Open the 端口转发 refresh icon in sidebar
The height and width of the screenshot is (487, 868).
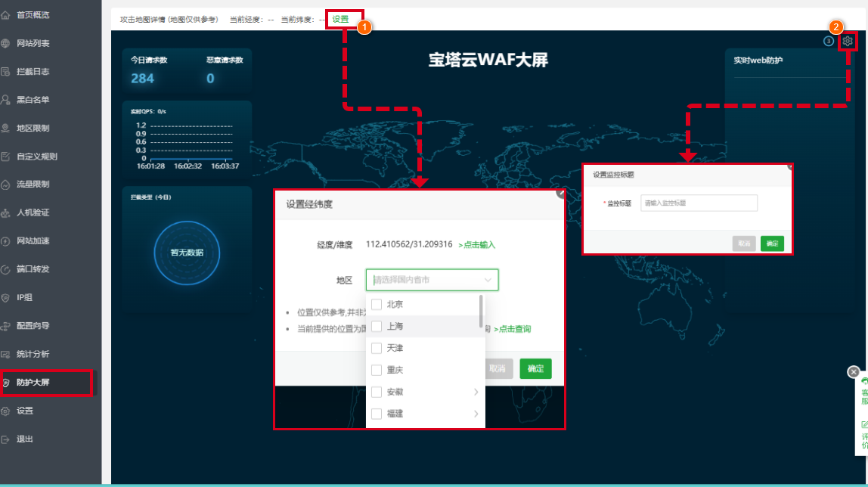point(5,269)
